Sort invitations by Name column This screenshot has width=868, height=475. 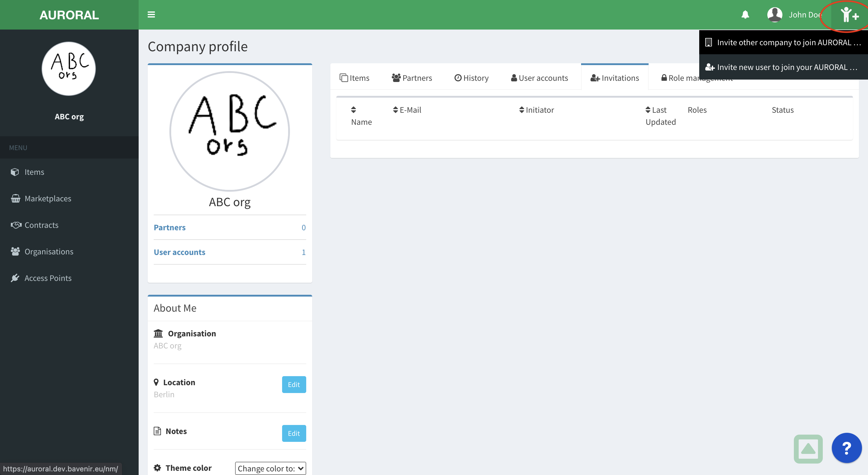pyautogui.click(x=361, y=116)
